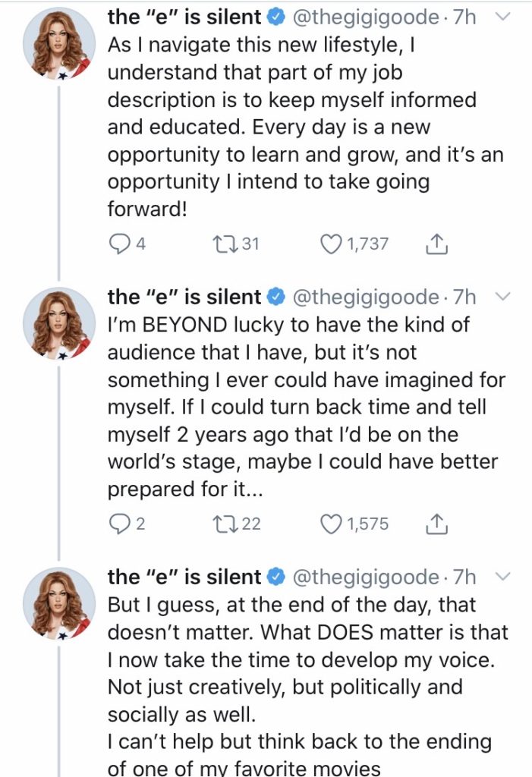Reply to the 'new lifestyle' tweet
This screenshot has width=532, height=777.
pyautogui.click(x=119, y=244)
